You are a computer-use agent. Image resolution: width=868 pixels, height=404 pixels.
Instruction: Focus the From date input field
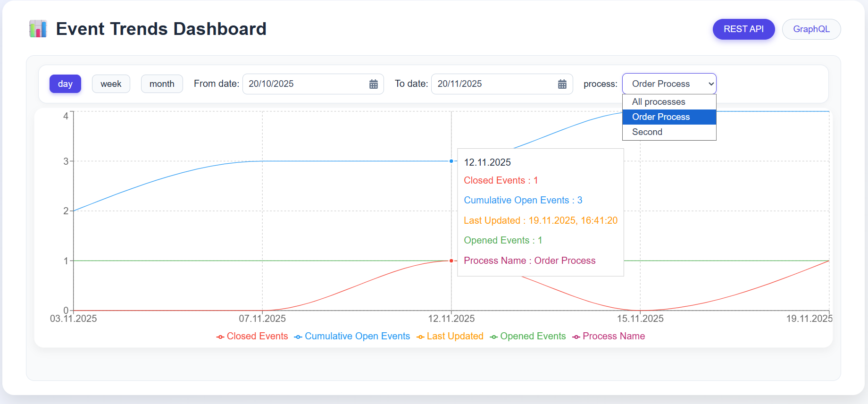click(304, 84)
